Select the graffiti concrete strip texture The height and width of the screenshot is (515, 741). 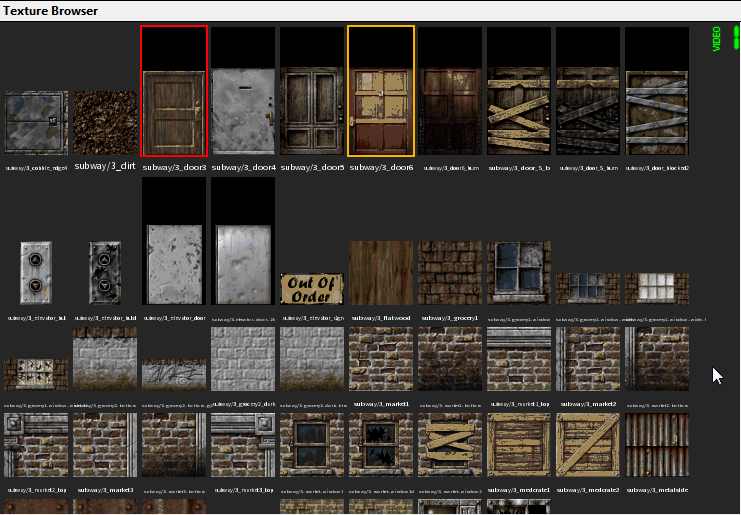[x=174, y=374]
